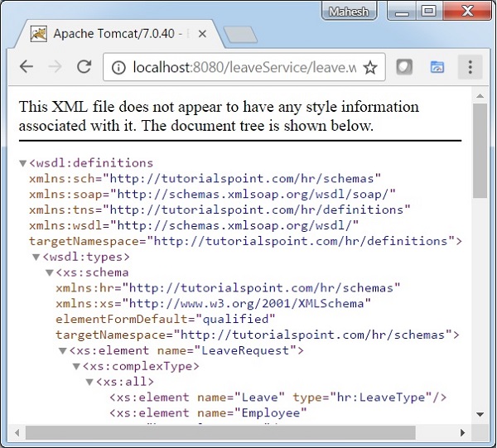Image resolution: width=497 pixels, height=448 pixels.
Task: Click the xmlns:xs XMLSchema attribute line
Action: 214,304
